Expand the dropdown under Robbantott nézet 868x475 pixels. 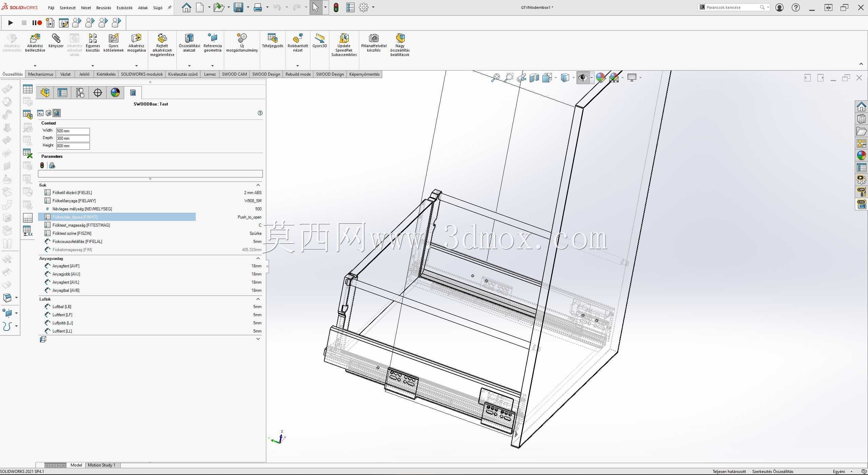click(x=297, y=66)
